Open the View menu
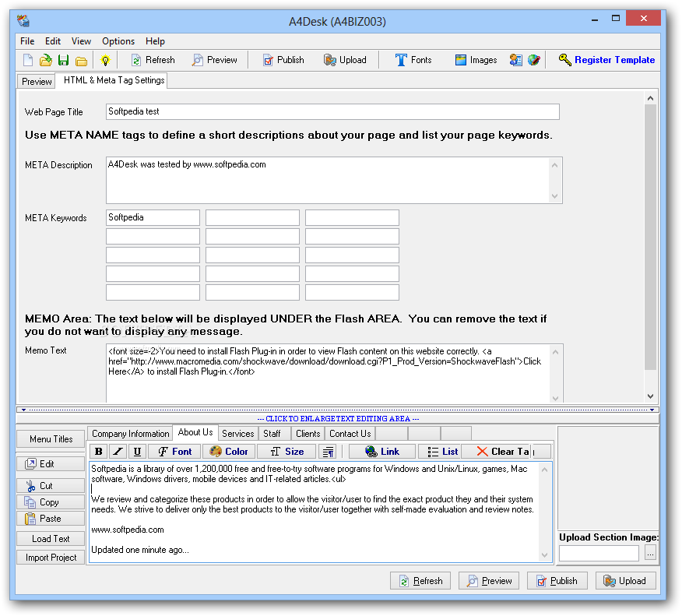Screen dimensions: 682x616 click(x=81, y=41)
